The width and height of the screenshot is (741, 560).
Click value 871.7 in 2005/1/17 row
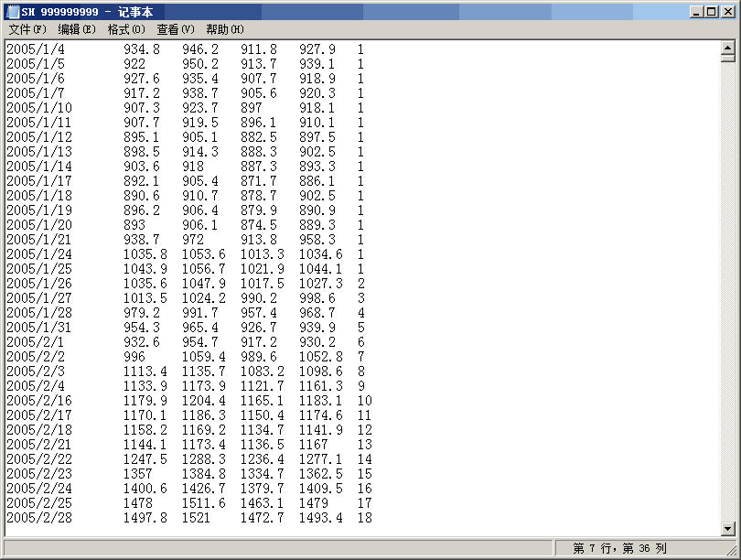coord(259,181)
